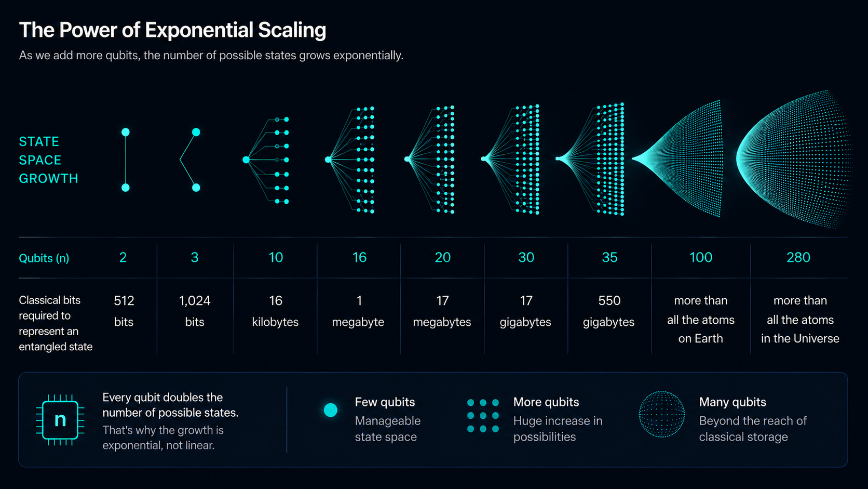
Task: Click the 2-qubit vertical line diagram
Action: (x=126, y=160)
